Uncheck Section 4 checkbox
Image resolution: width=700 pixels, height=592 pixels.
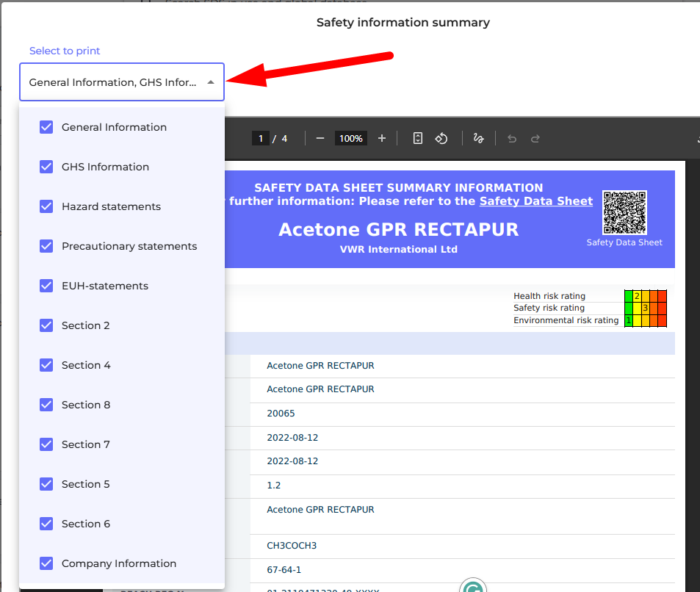coord(46,365)
